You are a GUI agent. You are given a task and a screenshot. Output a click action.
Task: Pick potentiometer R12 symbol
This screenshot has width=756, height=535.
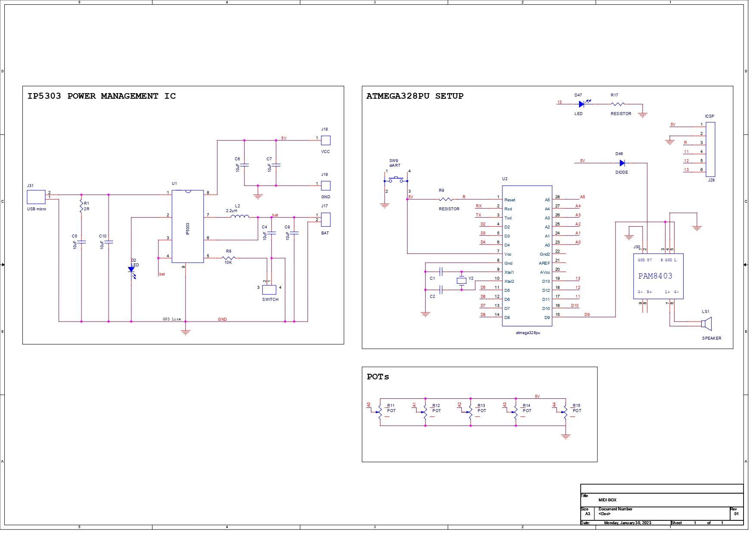[425, 412]
